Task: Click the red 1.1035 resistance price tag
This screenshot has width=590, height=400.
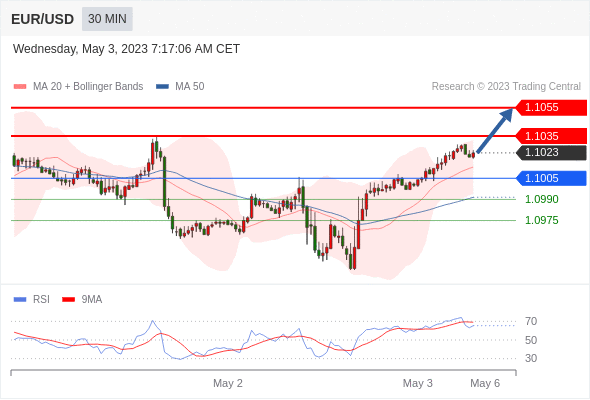Action: point(551,136)
